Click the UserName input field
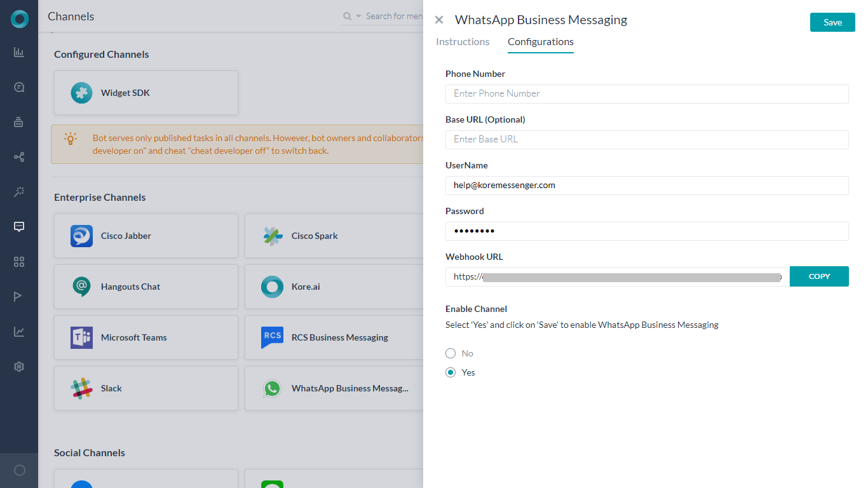The width and height of the screenshot is (868, 488). 647,185
